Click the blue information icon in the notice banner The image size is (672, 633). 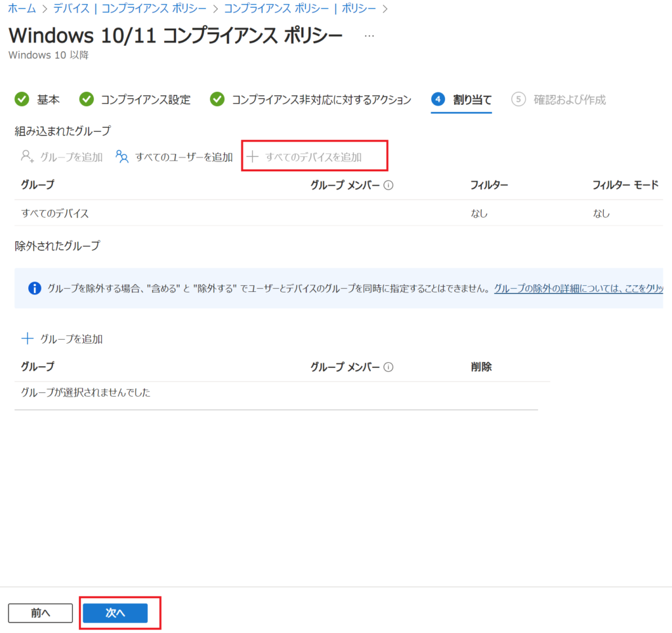35,288
